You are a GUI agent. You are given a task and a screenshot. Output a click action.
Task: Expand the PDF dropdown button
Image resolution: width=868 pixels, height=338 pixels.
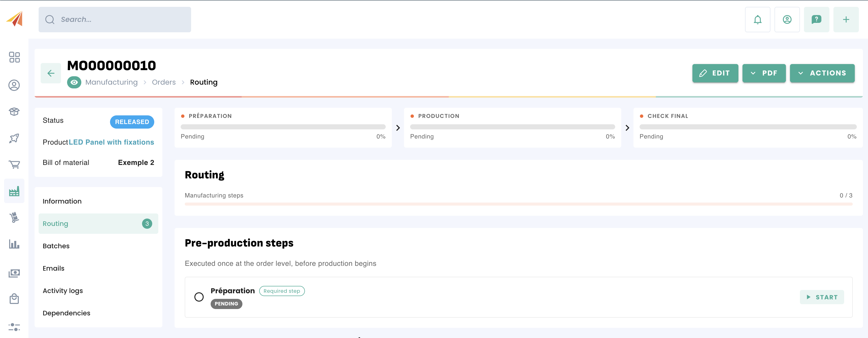764,73
